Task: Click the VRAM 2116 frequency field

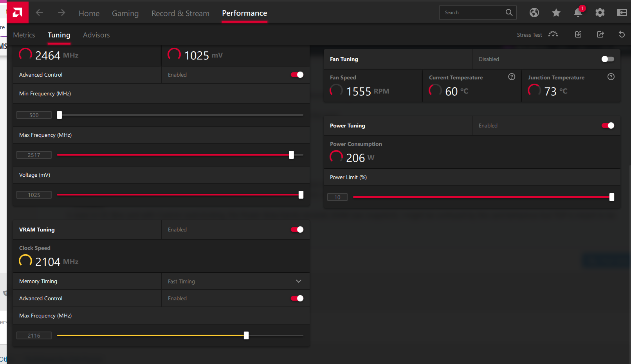Action: 34,335
